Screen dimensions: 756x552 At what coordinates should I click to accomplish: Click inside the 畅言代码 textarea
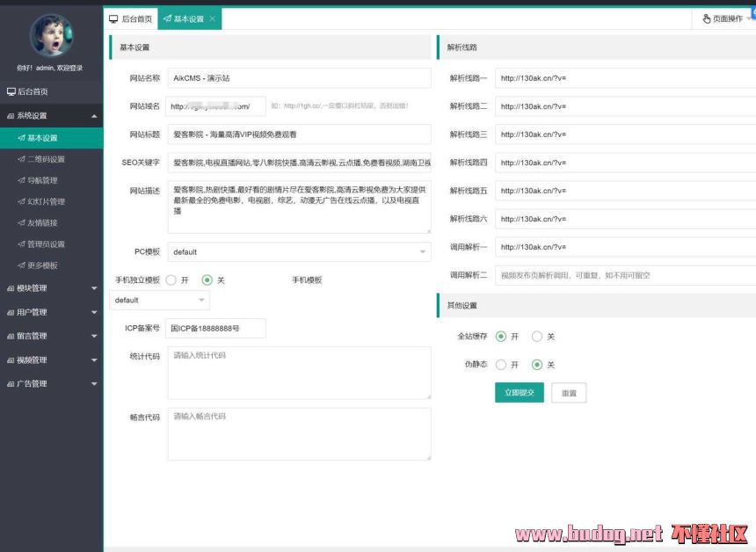click(299, 434)
